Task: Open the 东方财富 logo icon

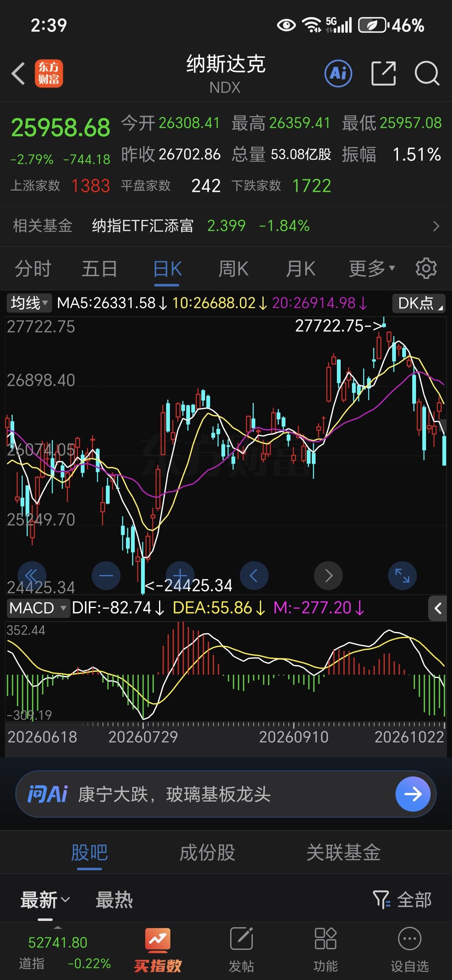Action: (x=49, y=73)
